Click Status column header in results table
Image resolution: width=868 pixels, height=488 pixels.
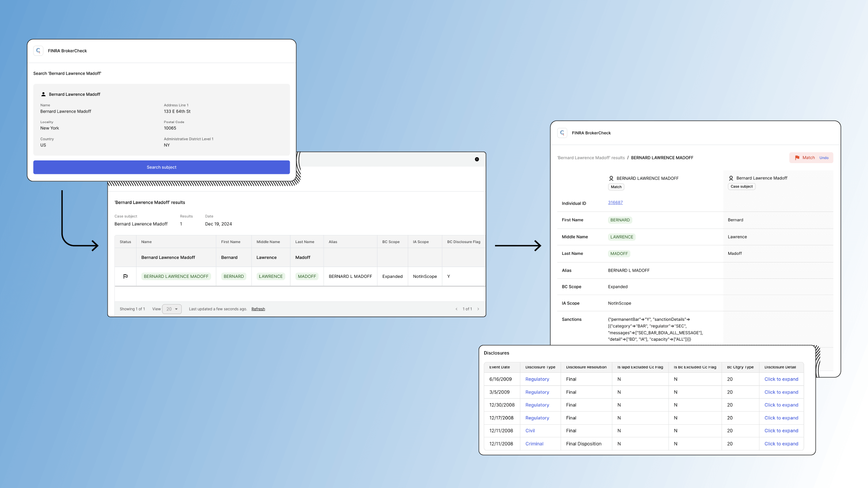(125, 242)
